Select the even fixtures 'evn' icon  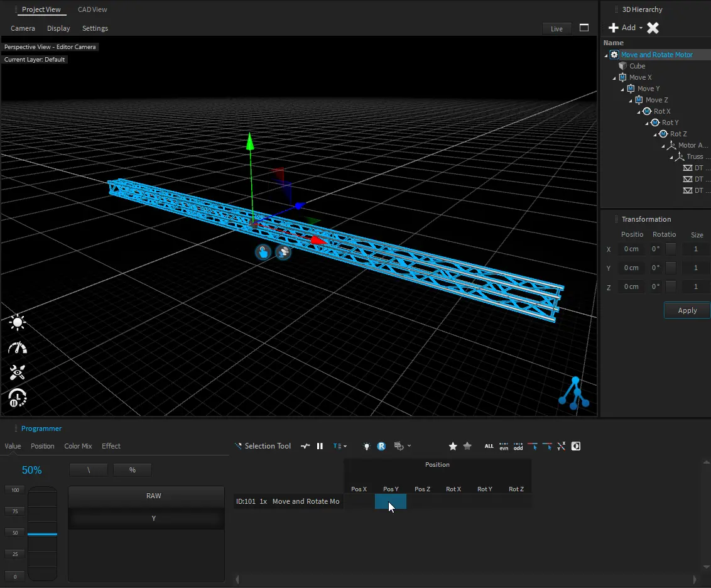pos(504,446)
